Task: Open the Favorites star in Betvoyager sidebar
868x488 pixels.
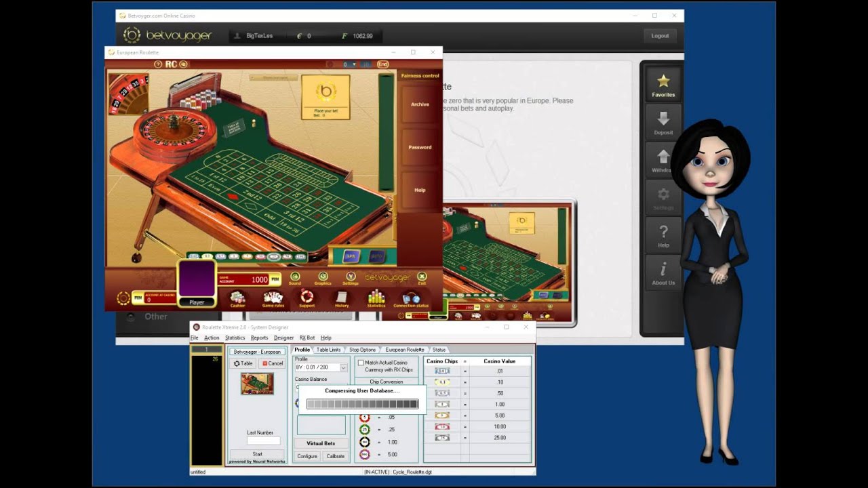Action: tap(663, 84)
